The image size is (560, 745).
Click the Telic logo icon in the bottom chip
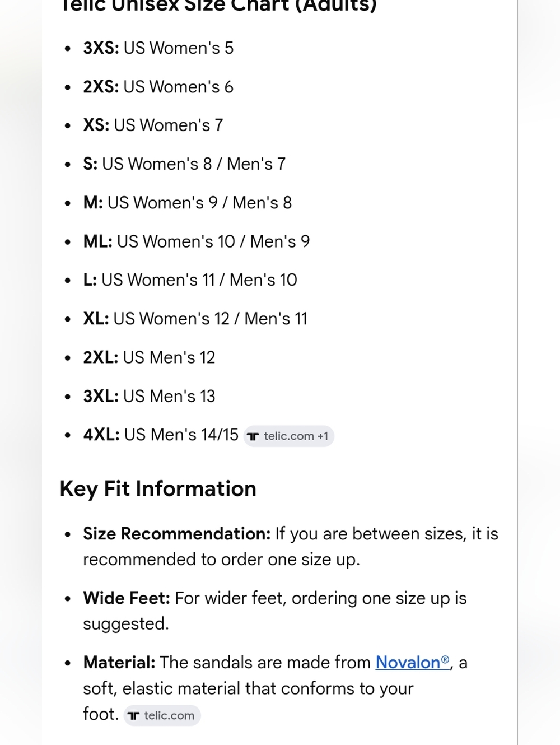click(133, 716)
